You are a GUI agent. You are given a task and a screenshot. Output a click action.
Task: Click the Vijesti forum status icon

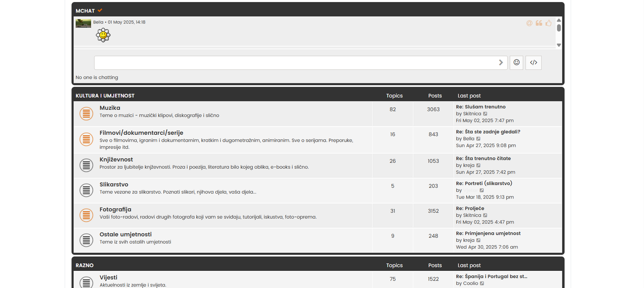coord(87,282)
